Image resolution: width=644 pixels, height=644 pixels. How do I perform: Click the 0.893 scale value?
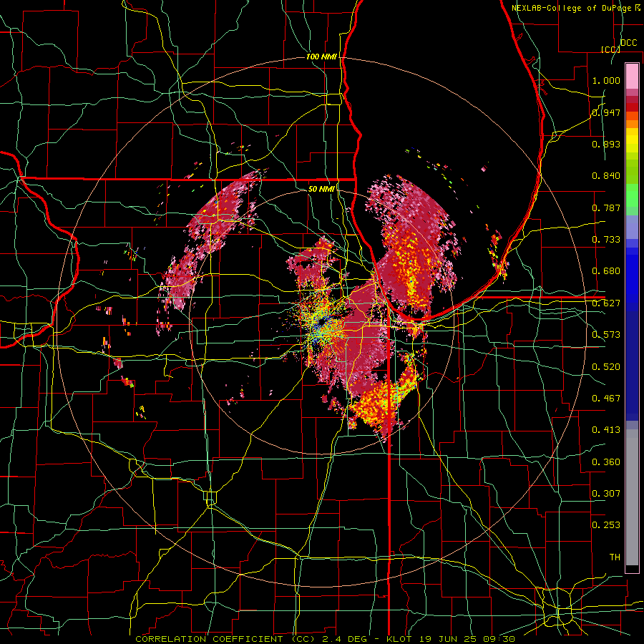coord(606,144)
